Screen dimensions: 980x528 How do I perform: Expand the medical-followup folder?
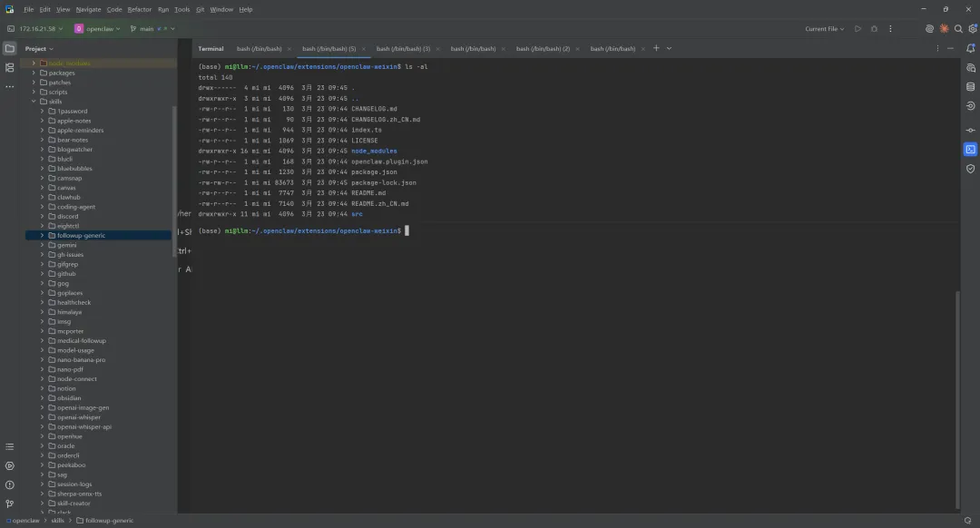[43, 340]
